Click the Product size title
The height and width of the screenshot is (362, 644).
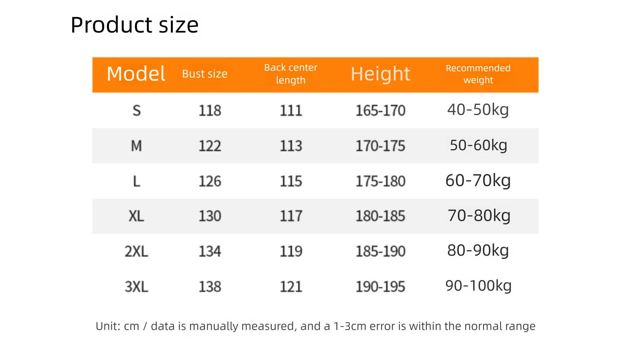click(x=135, y=25)
